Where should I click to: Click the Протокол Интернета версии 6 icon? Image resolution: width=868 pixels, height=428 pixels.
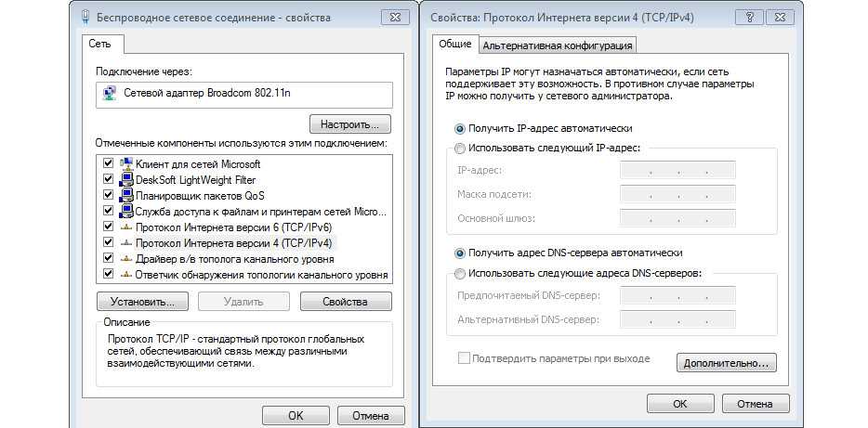coord(126,227)
